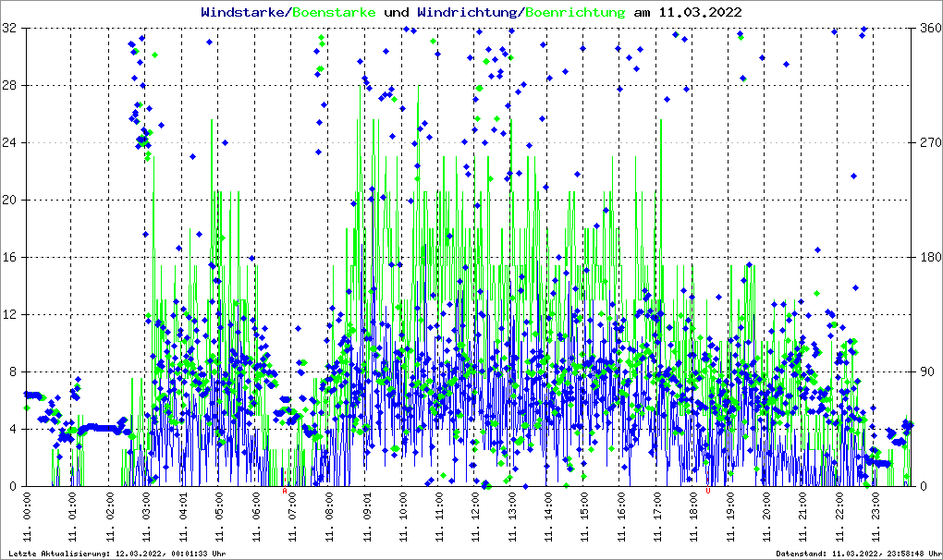This screenshot has width=943, height=560.
Task: Click the red sunrise marker 'A' on time axis
Action: click(285, 492)
